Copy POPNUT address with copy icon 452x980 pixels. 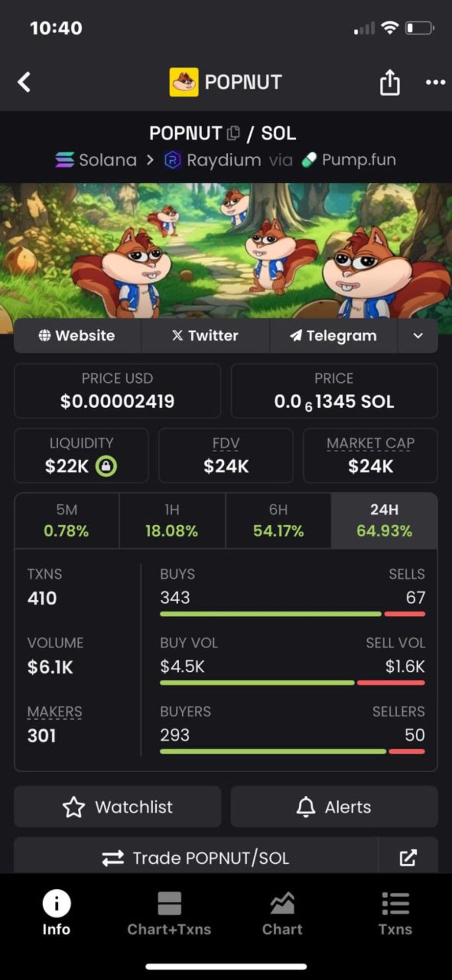tap(234, 133)
